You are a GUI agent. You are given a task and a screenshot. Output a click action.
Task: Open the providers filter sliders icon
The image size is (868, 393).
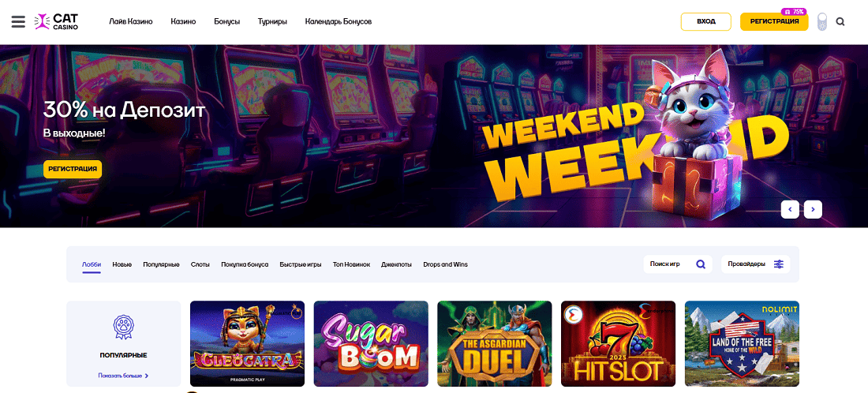pos(779,264)
